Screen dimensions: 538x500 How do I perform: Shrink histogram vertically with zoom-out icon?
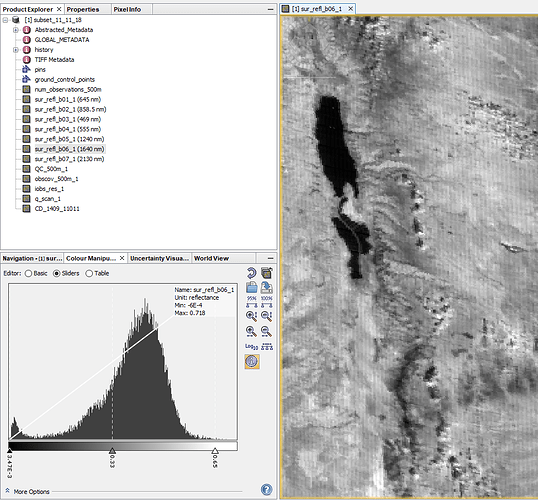point(267,316)
